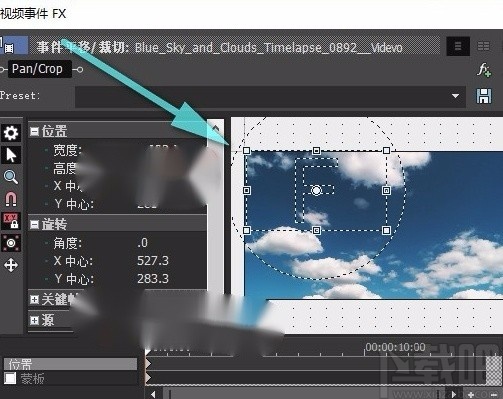The height and width of the screenshot is (399, 503).
Task: Select the zoom magnifier tool
Action: (11, 177)
